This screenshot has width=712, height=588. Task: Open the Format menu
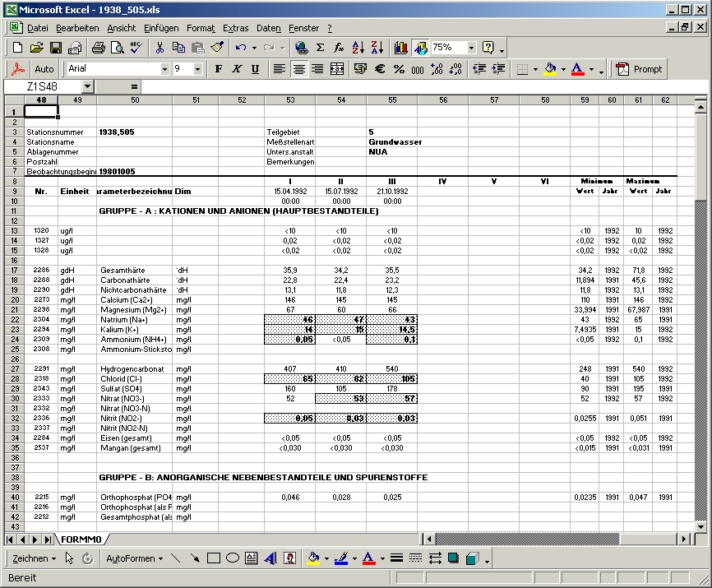201,28
